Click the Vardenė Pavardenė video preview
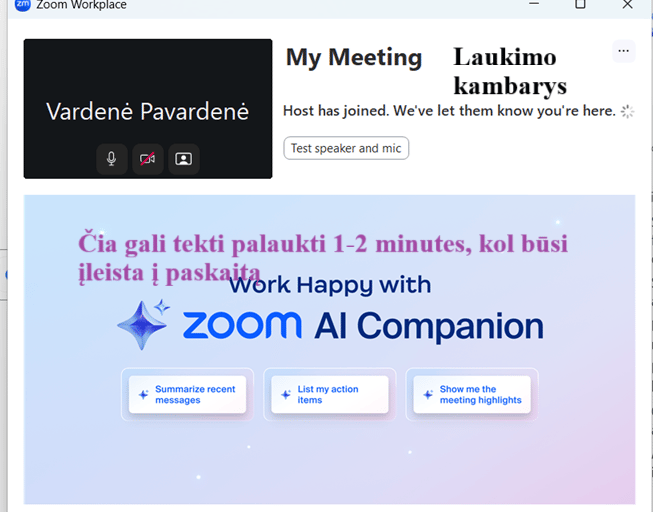The image size is (653, 512). tap(148, 109)
